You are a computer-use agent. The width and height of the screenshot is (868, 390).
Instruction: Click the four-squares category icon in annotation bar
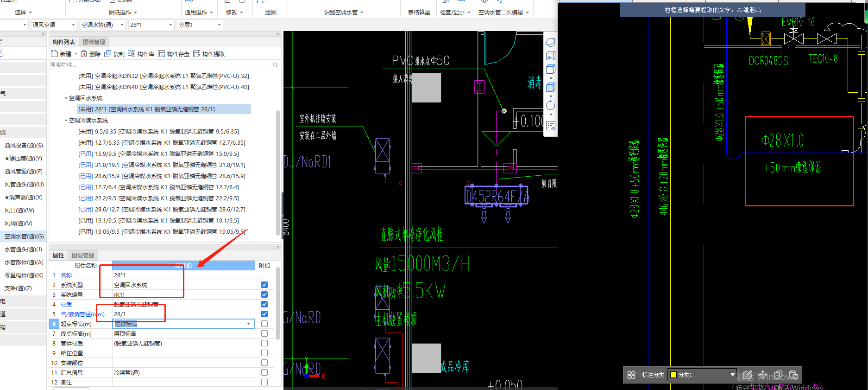631,375
